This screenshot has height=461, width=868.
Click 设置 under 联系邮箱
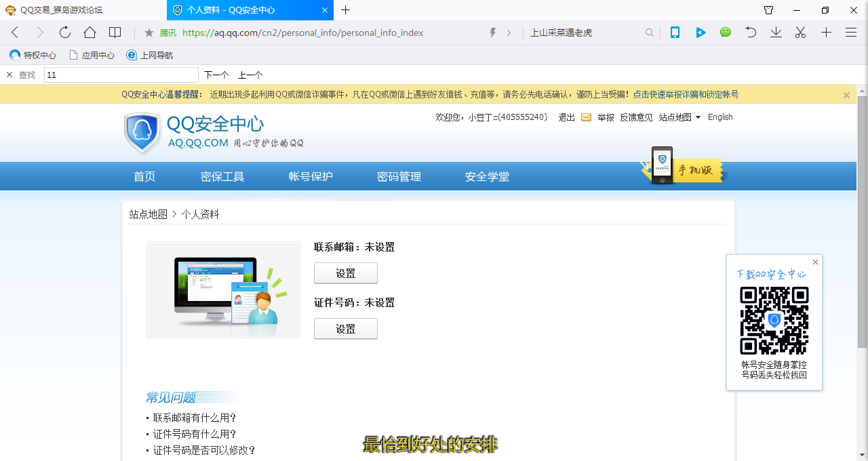click(x=346, y=273)
